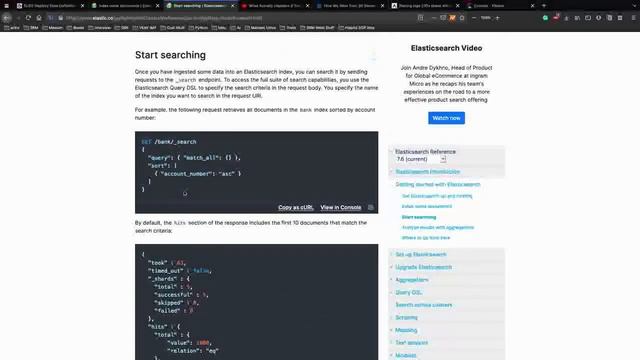Open Elasticsearch introduction sidebar link
The height and width of the screenshot is (360, 640).
coord(427,172)
